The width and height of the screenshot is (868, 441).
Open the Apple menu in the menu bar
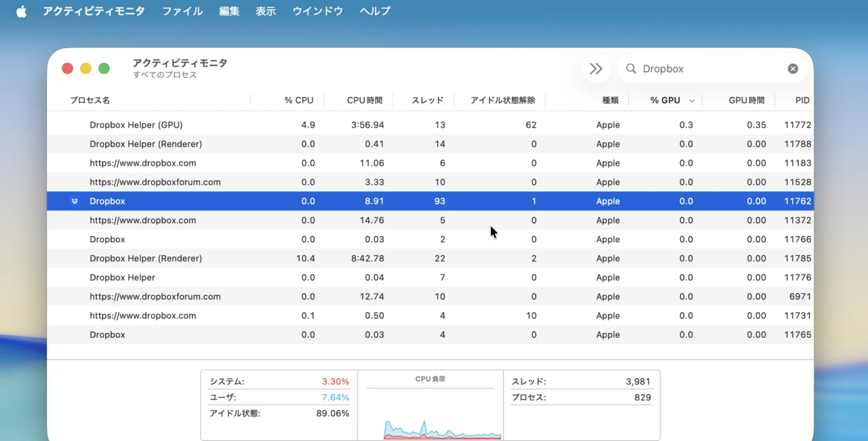21,11
